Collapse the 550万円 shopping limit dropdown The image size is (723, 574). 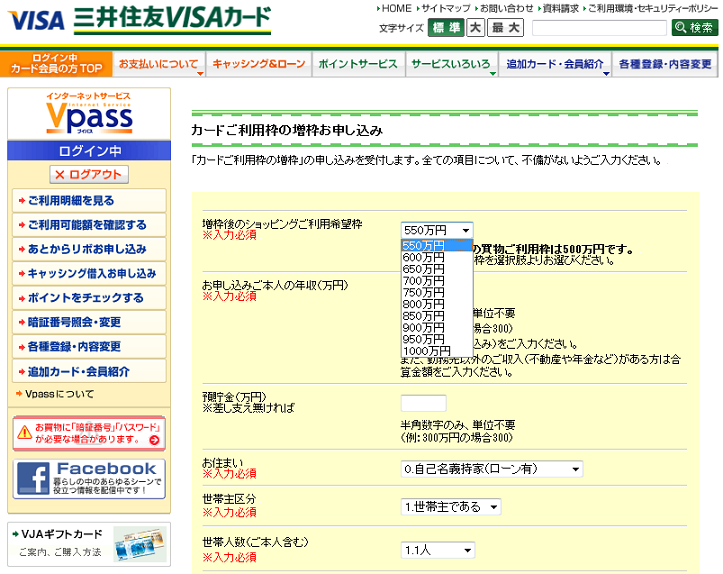(x=437, y=230)
